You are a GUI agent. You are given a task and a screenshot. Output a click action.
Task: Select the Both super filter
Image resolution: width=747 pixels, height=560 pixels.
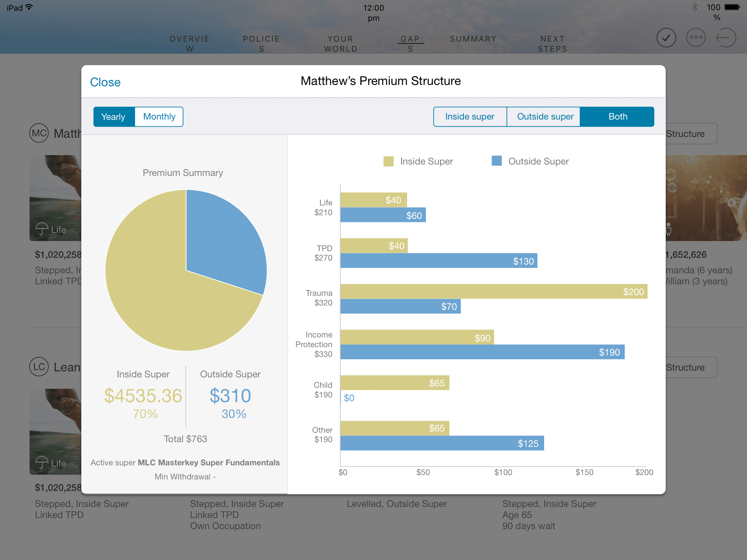[x=617, y=117]
